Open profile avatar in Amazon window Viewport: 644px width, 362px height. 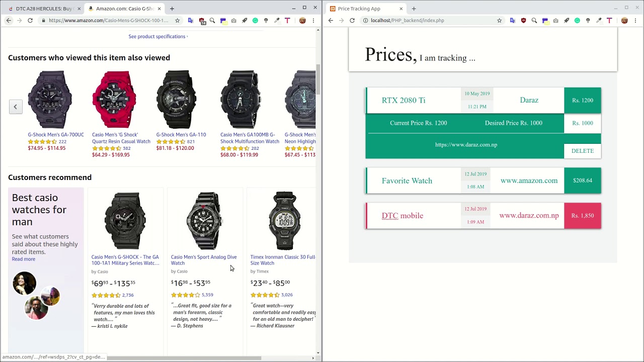[302, 21]
